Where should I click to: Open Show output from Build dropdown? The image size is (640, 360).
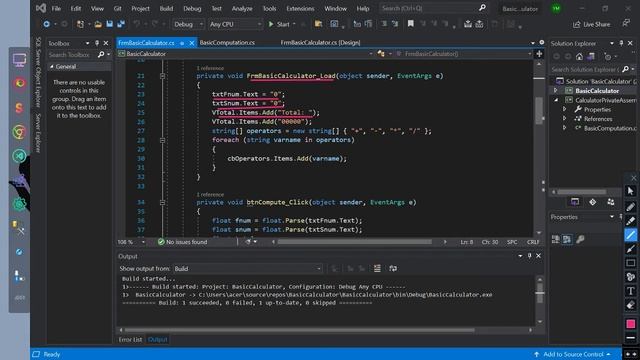tap(247, 269)
